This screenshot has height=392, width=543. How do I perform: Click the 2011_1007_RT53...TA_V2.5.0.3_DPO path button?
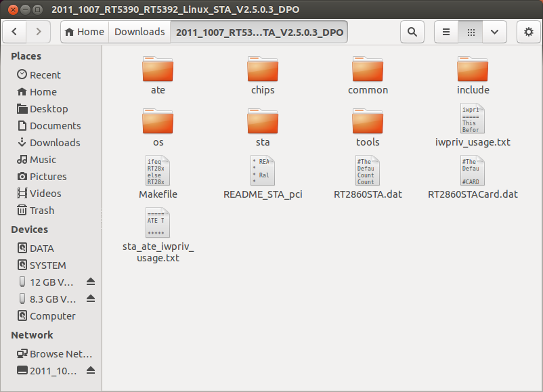click(259, 32)
